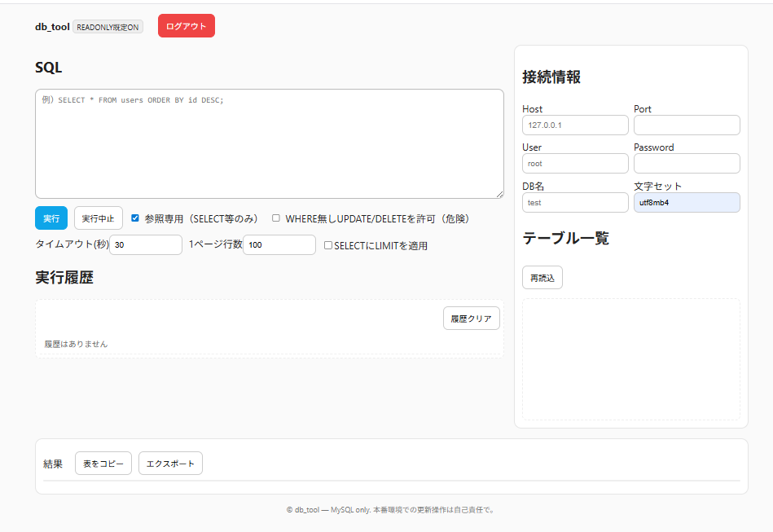The height and width of the screenshot is (532, 773).
Task: Click the utf8mb4 文字セット field
Action: [687, 202]
